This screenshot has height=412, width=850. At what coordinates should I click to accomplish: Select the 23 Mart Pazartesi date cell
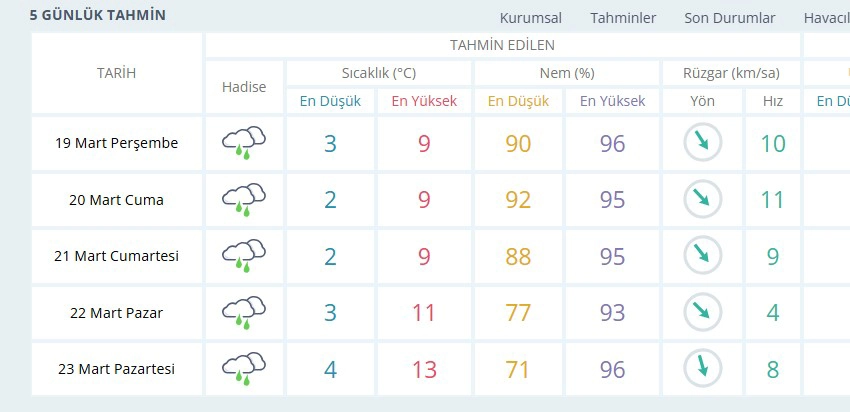[117, 369]
